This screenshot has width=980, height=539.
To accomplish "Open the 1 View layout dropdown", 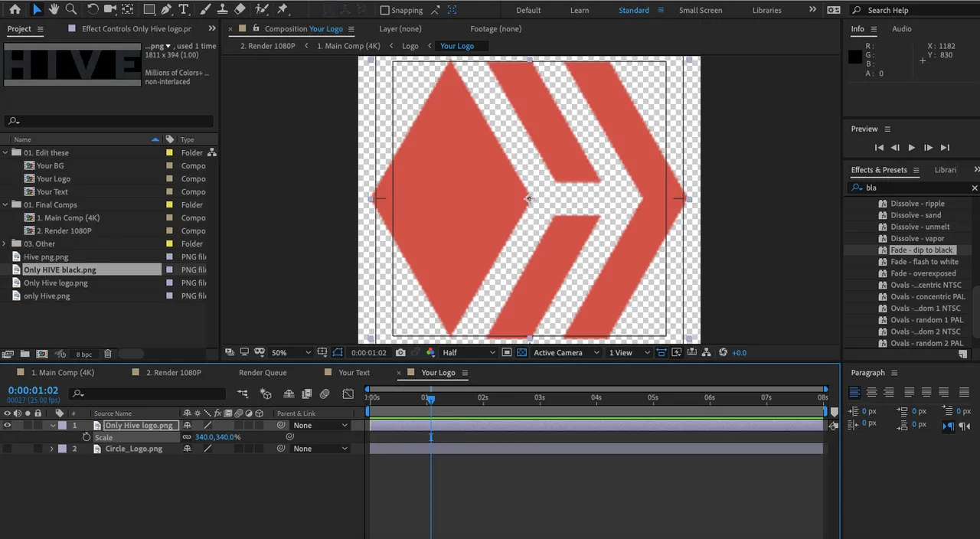I will [630, 353].
